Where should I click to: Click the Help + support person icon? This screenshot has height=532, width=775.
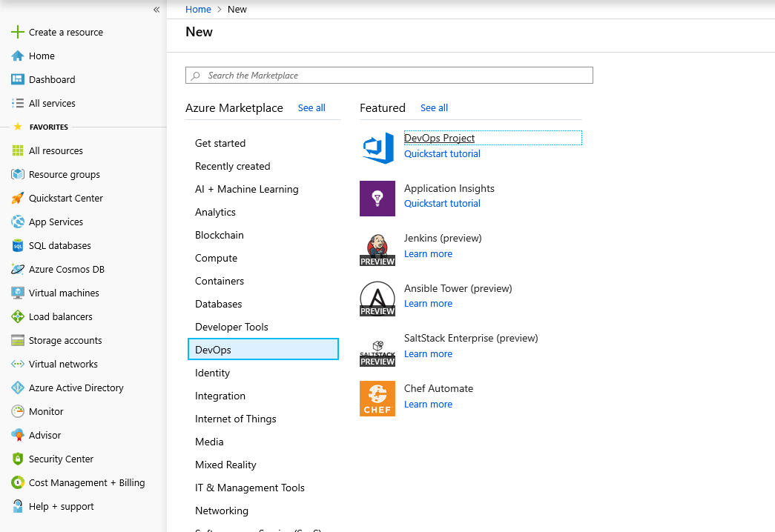coord(17,506)
